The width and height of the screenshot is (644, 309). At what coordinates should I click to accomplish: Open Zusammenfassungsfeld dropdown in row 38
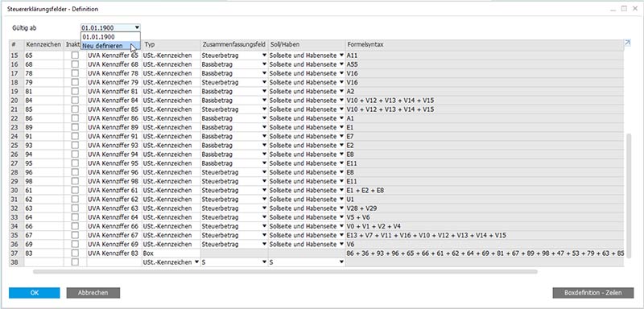264,262
